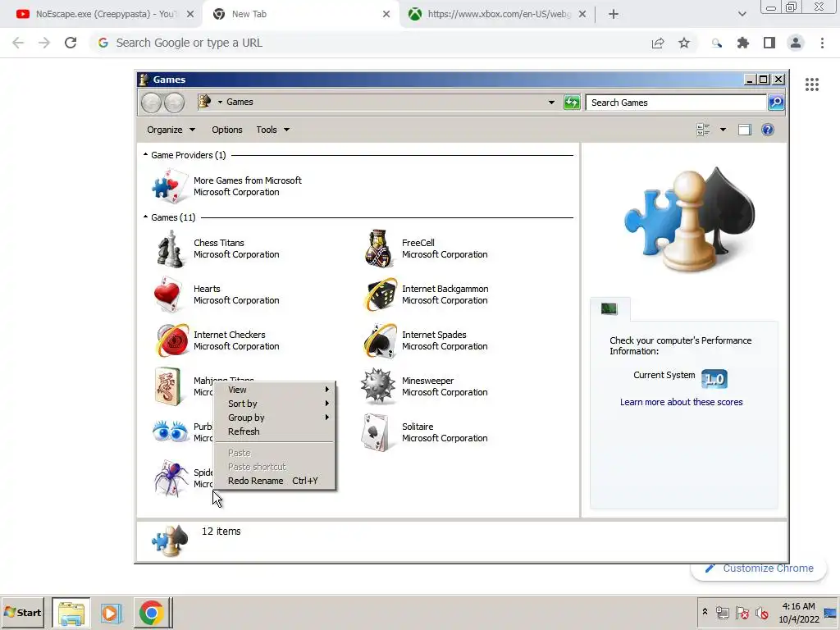Image resolution: width=840 pixels, height=630 pixels.
Task: Click the Customize Chrome button
Action: pyautogui.click(x=760, y=568)
